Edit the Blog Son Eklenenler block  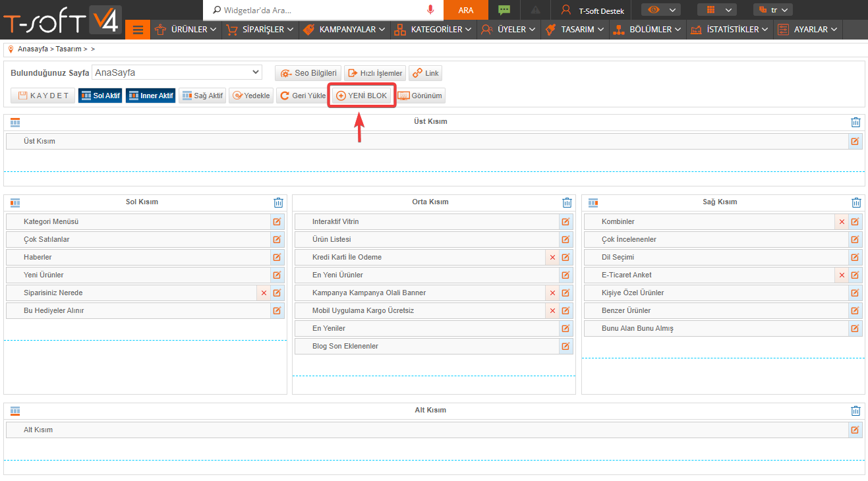pyautogui.click(x=565, y=347)
